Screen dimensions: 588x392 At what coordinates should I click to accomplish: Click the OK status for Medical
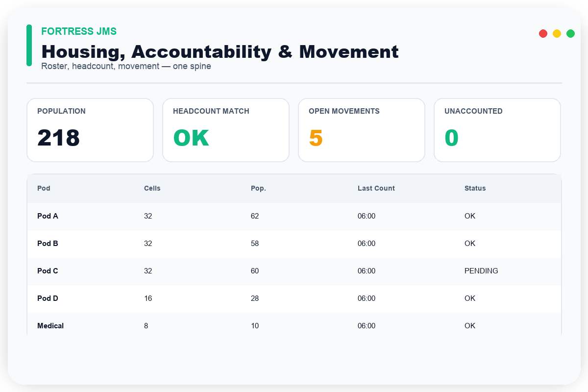(x=470, y=326)
